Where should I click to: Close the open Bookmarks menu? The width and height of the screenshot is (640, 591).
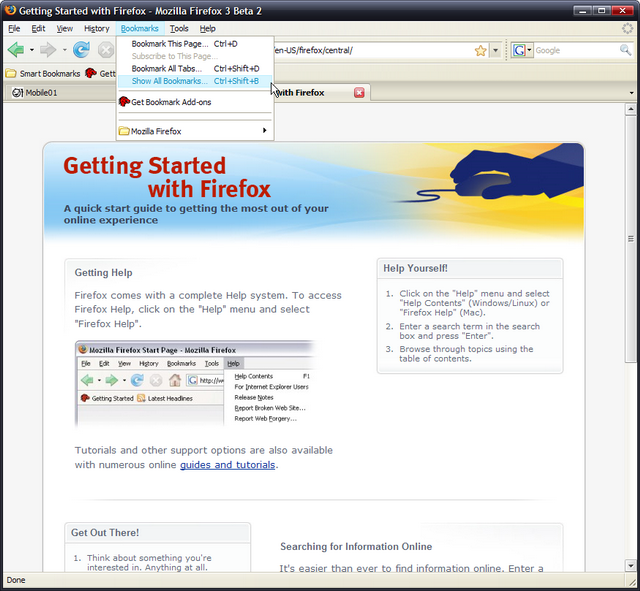(x=140, y=29)
